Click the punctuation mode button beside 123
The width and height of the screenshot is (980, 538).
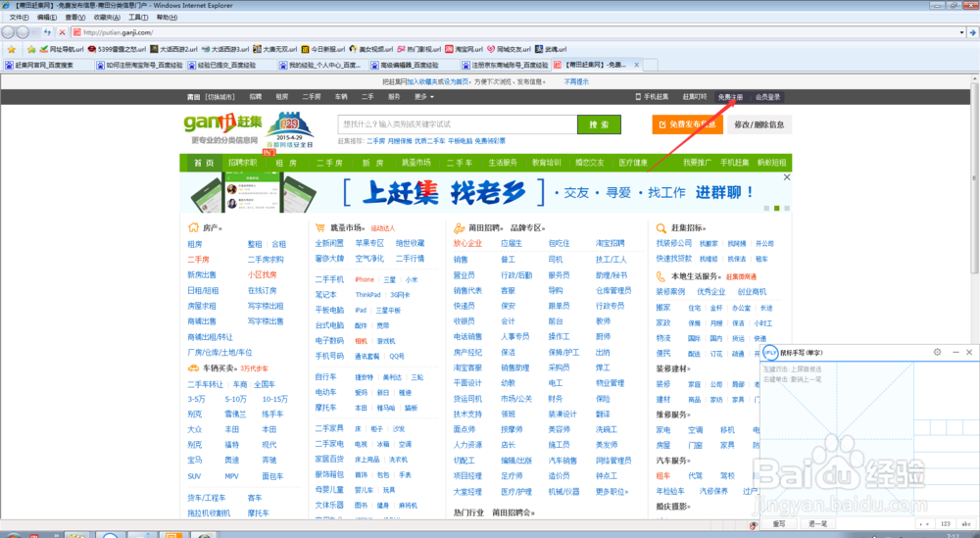tap(926, 523)
